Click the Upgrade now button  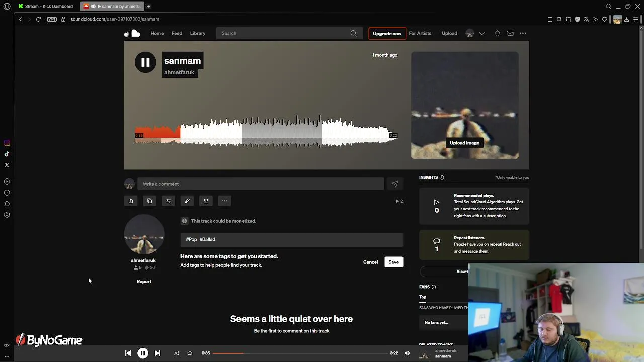pos(387,33)
